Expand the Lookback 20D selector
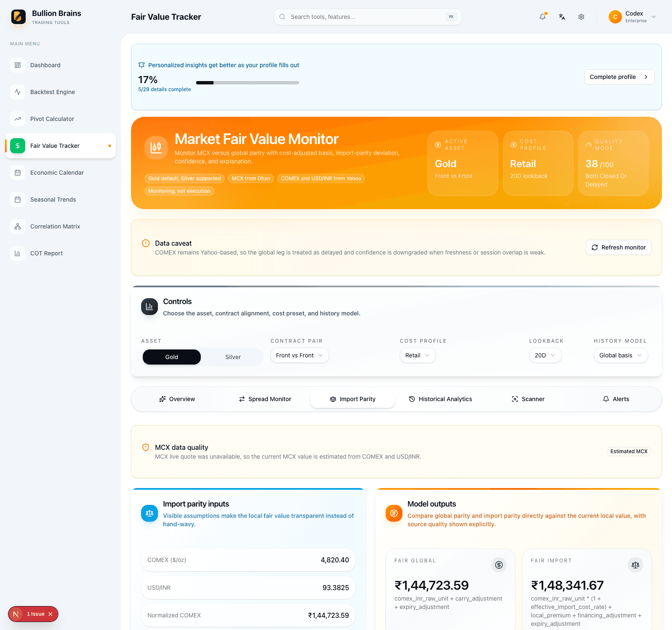Screen dimensions: 672x630 point(545,355)
